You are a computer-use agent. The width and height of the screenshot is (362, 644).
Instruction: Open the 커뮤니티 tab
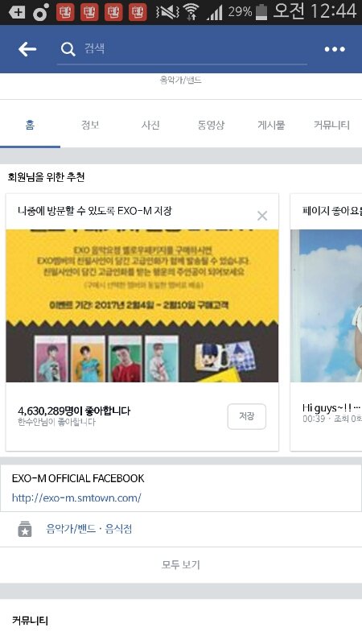tap(331, 125)
